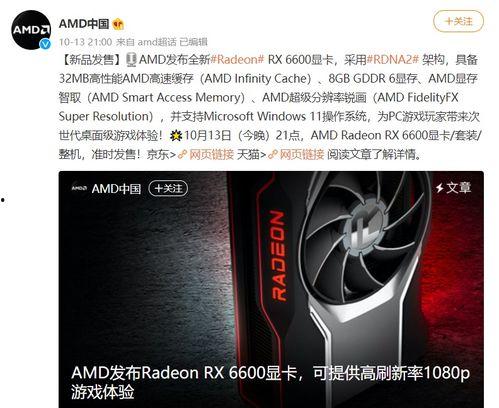Open the AMD中国 username link

84,24
